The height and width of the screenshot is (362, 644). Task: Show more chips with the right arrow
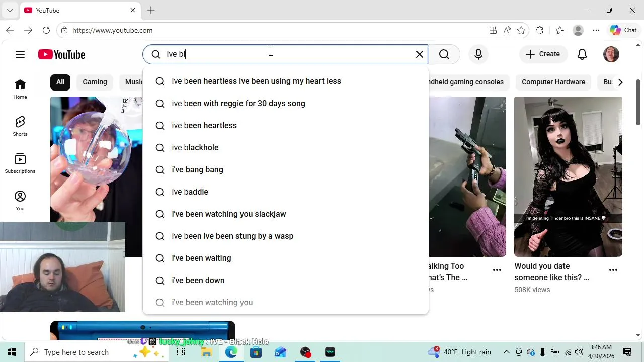tap(620, 82)
